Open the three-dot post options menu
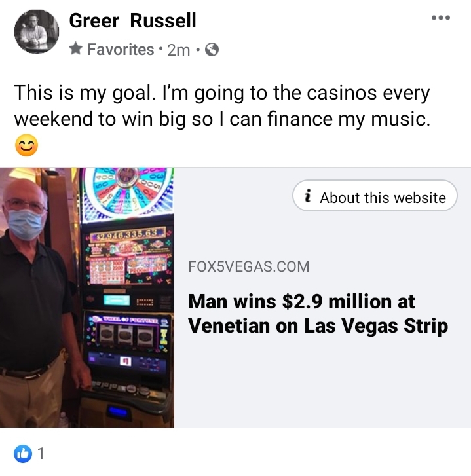 (441, 18)
